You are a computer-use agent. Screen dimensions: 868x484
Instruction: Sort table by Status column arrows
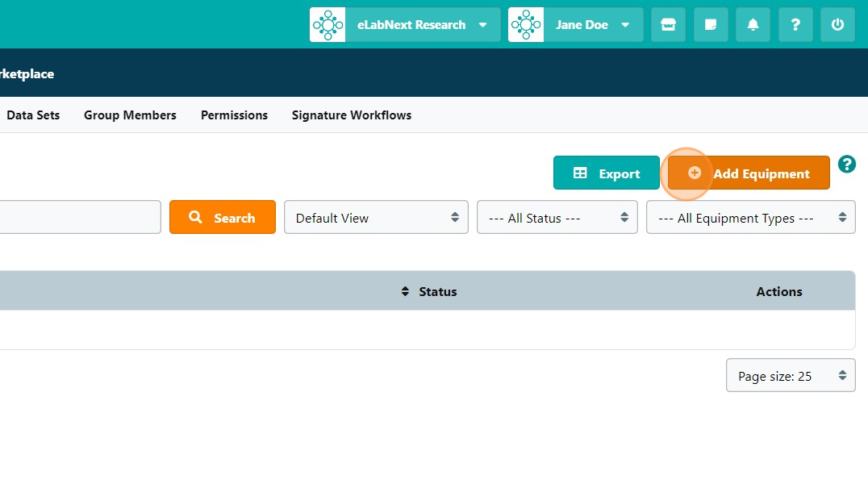point(405,291)
